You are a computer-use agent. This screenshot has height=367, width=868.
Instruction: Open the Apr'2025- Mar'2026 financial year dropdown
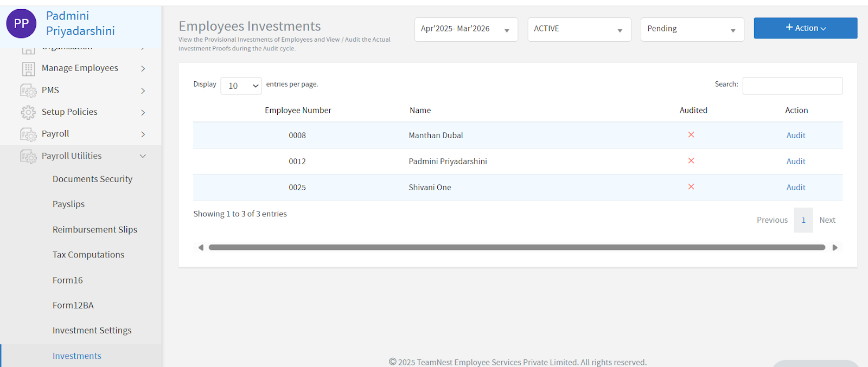click(465, 29)
